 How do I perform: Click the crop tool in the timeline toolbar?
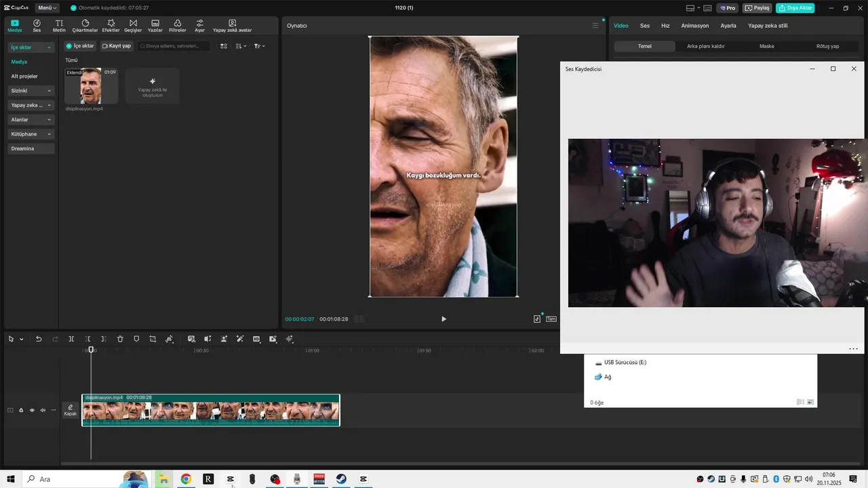point(153,339)
